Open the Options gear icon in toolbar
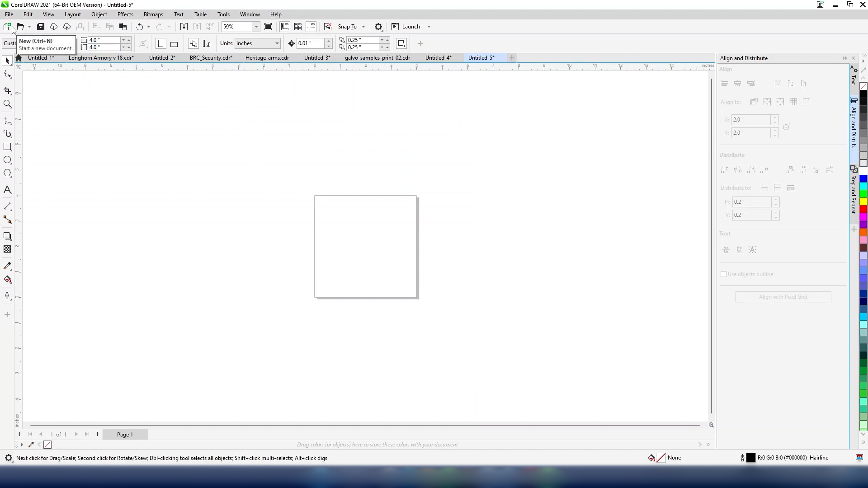Viewport: 868px width, 488px height. tap(379, 27)
